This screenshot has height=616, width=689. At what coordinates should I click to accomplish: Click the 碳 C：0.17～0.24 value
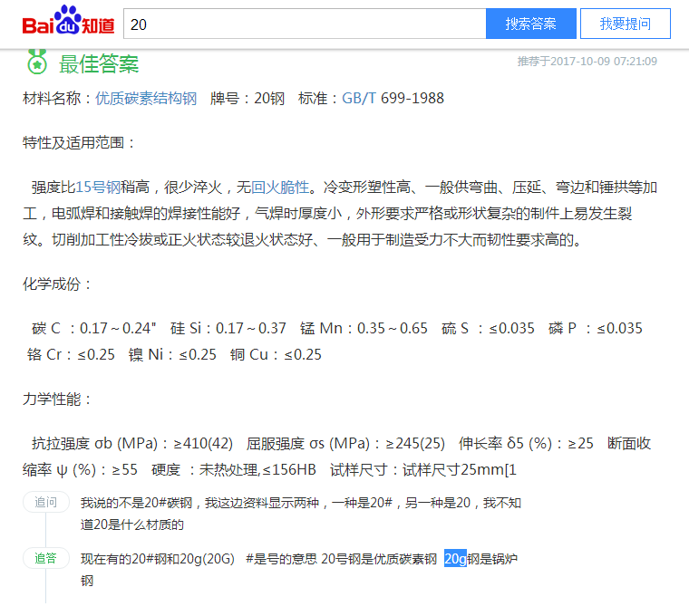click(x=94, y=329)
